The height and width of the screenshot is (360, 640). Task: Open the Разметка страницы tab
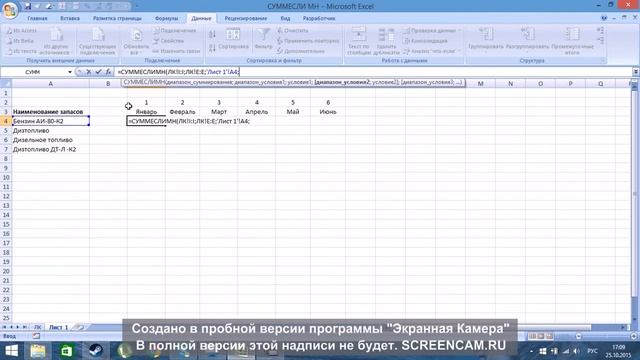[x=117, y=18]
